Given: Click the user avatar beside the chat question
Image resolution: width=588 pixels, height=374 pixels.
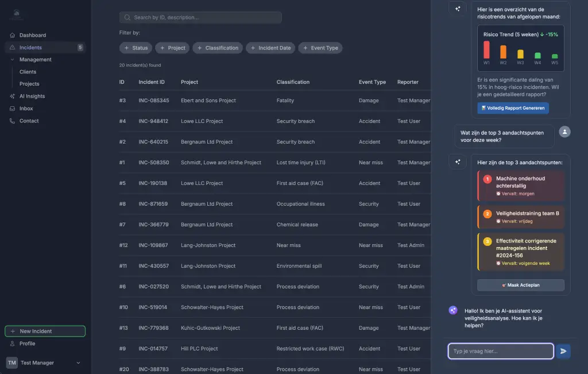Looking at the screenshot, I should [564, 132].
